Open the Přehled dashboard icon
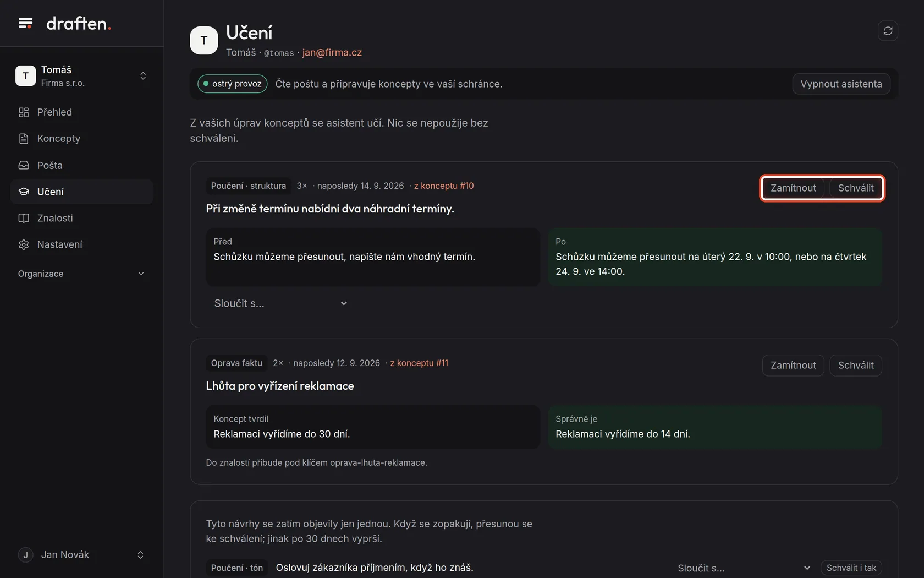 click(x=24, y=112)
